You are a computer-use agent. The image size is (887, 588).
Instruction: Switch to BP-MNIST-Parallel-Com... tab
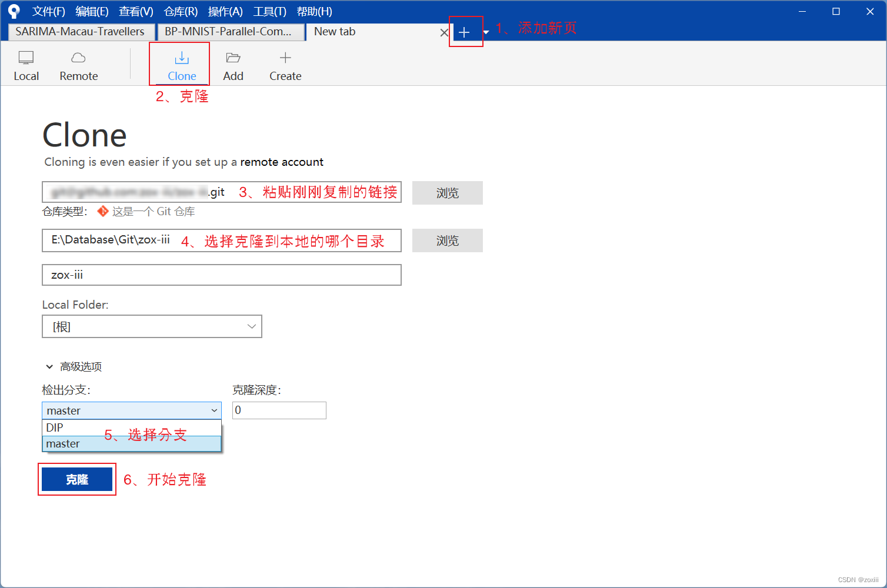click(x=231, y=32)
